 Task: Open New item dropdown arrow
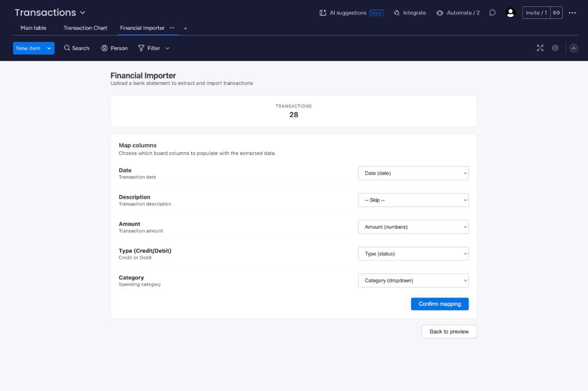49,48
